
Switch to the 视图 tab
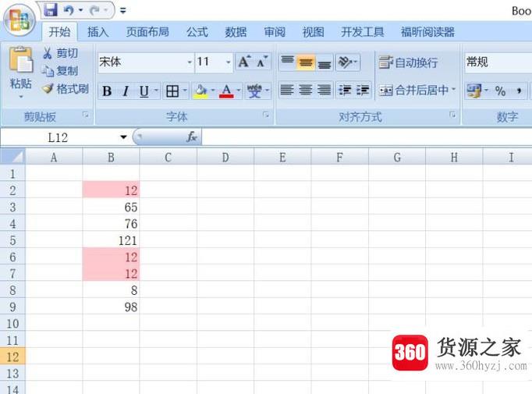[x=313, y=32]
